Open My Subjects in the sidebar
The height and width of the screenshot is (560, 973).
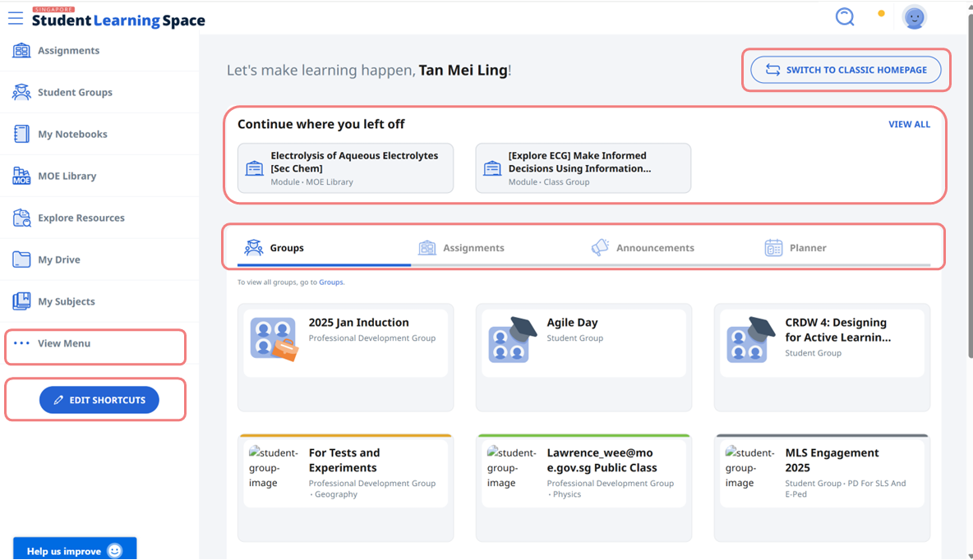click(x=66, y=302)
